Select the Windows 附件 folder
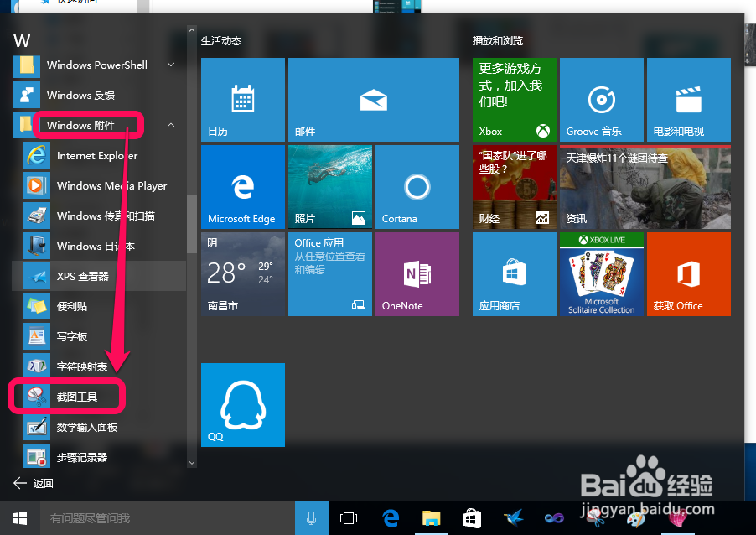Screen dimensions: 756x535 point(99,125)
